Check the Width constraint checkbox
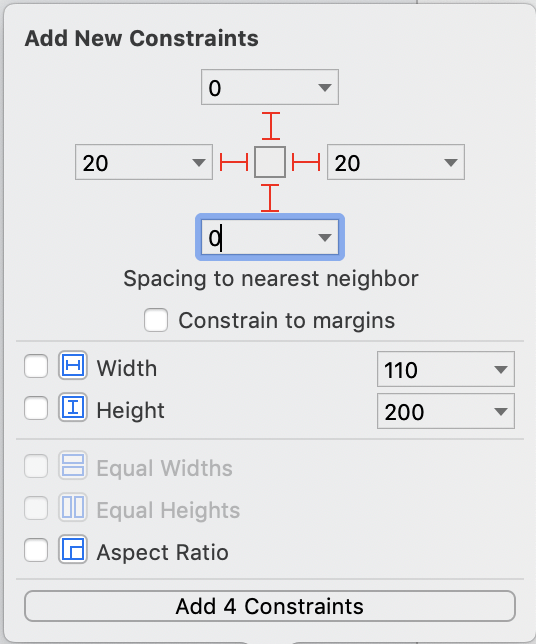The height and width of the screenshot is (644, 536). click(36, 366)
